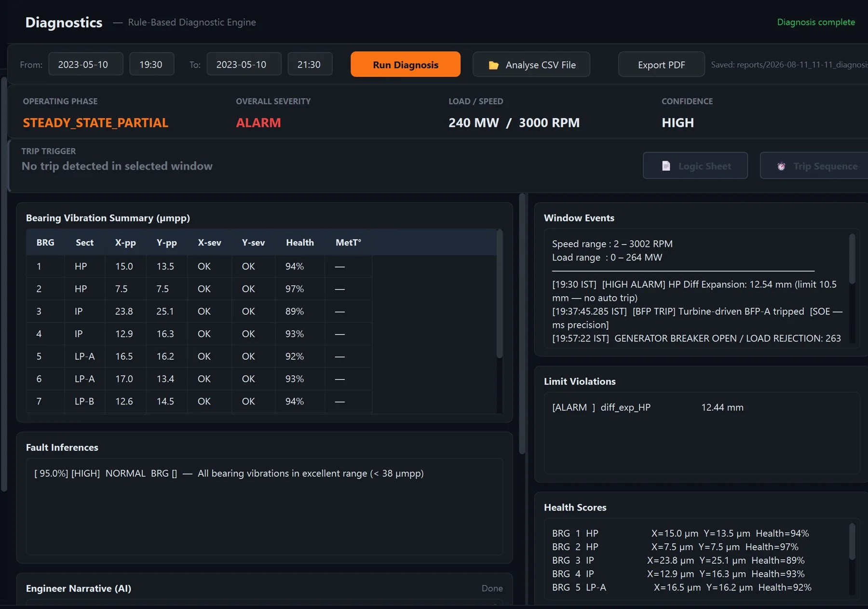
Task: Click the document icon on Logic Sheet
Action: pyautogui.click(x=666, y=166)
